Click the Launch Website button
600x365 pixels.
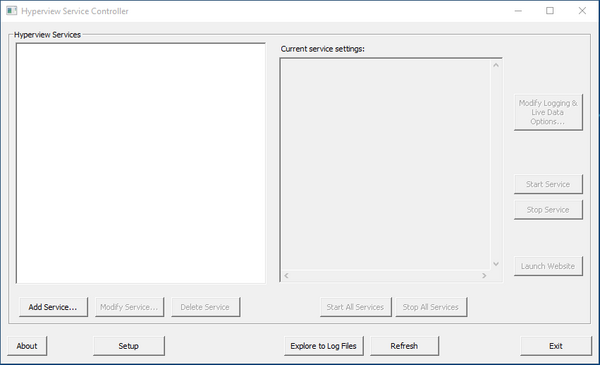coord(548,266)
